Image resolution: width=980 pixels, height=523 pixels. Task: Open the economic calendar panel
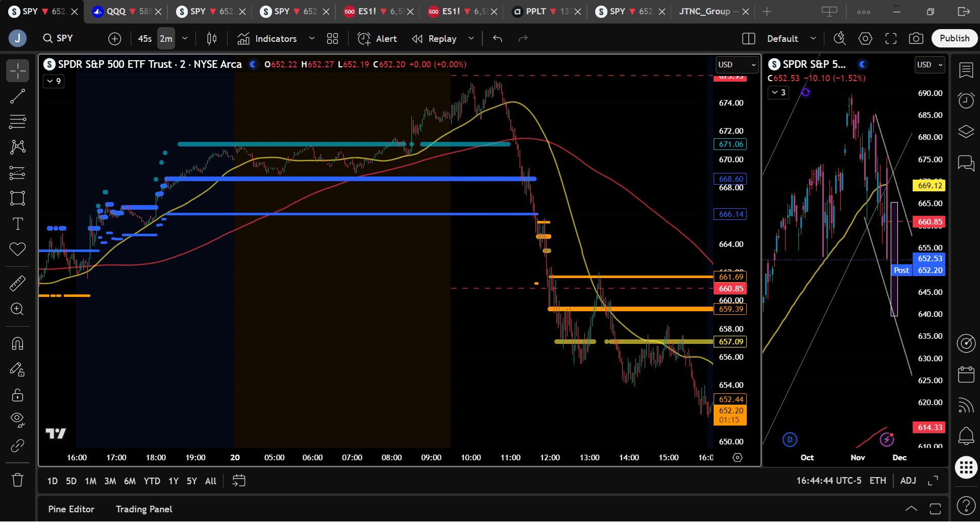(x=966, y=374)
